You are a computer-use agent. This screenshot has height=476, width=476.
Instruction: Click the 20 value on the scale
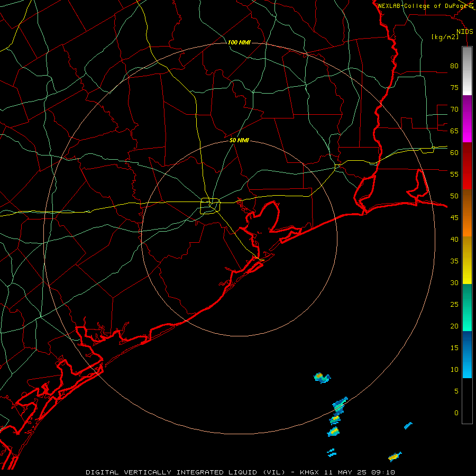(454, 326)
